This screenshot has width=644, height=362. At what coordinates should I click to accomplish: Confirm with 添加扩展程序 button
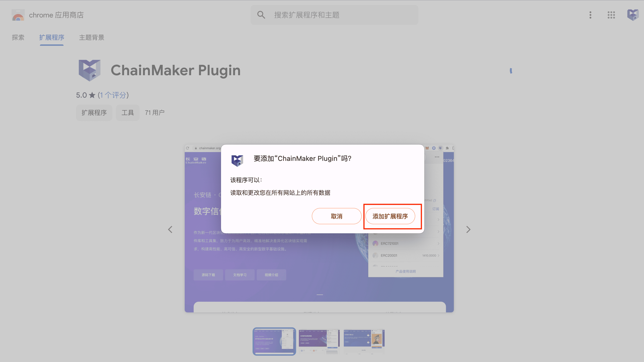coord(390,216)
